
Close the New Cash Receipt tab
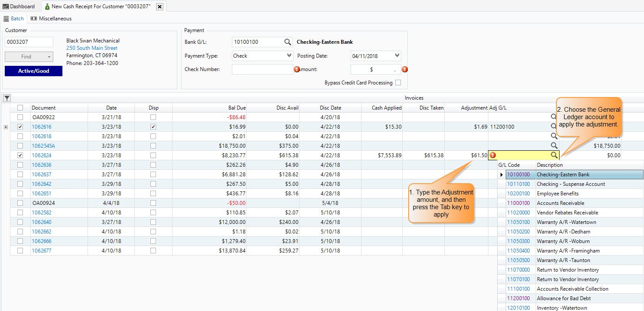coord(159,6)
